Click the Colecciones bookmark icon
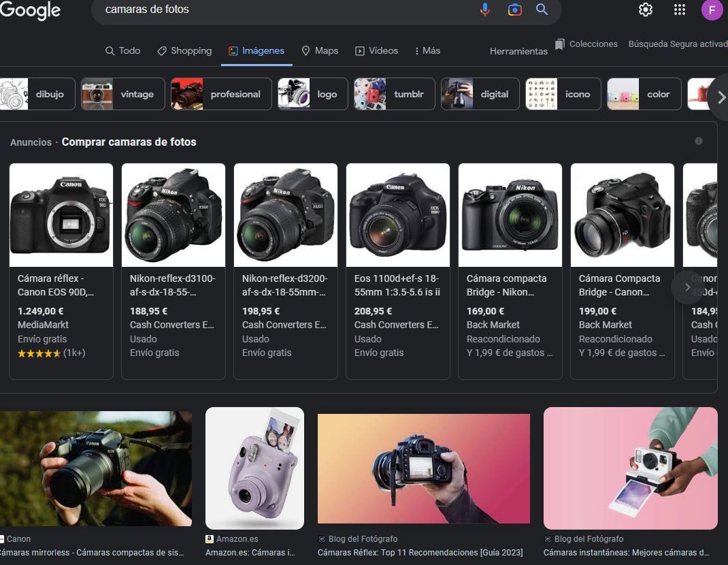This screenshot has width=728, height=565. point(560,45)
